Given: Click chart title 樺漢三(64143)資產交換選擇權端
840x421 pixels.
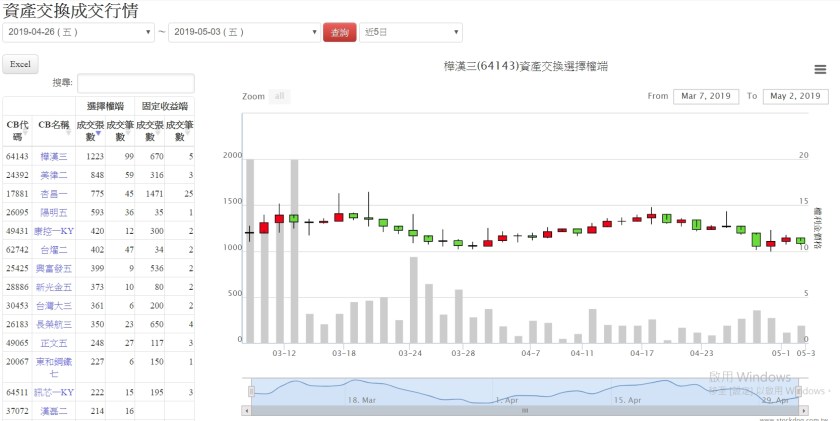Looking at the screenshot, I should [x=527, y=66].
